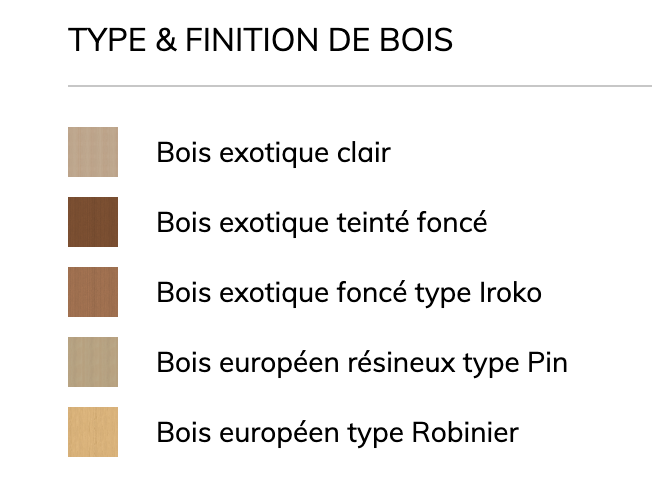Select the Bois exotique clair swatch
Viewport: 652px width, 494px height.
(93, 152)
